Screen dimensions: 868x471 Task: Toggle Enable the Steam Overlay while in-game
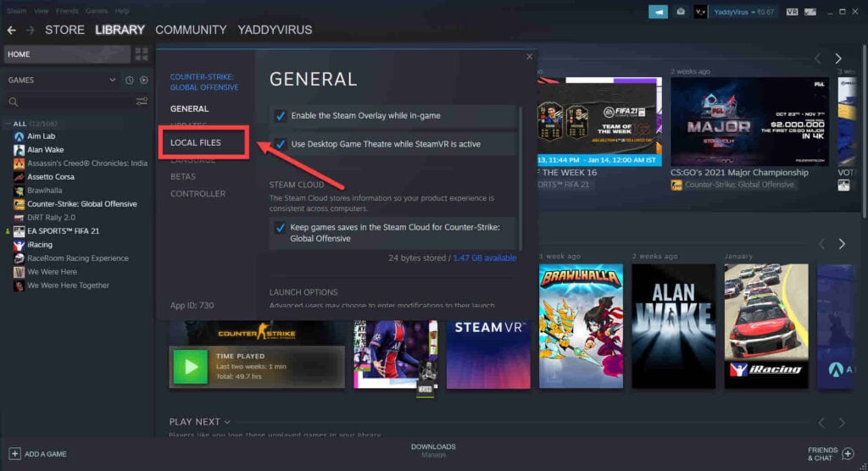280,116
